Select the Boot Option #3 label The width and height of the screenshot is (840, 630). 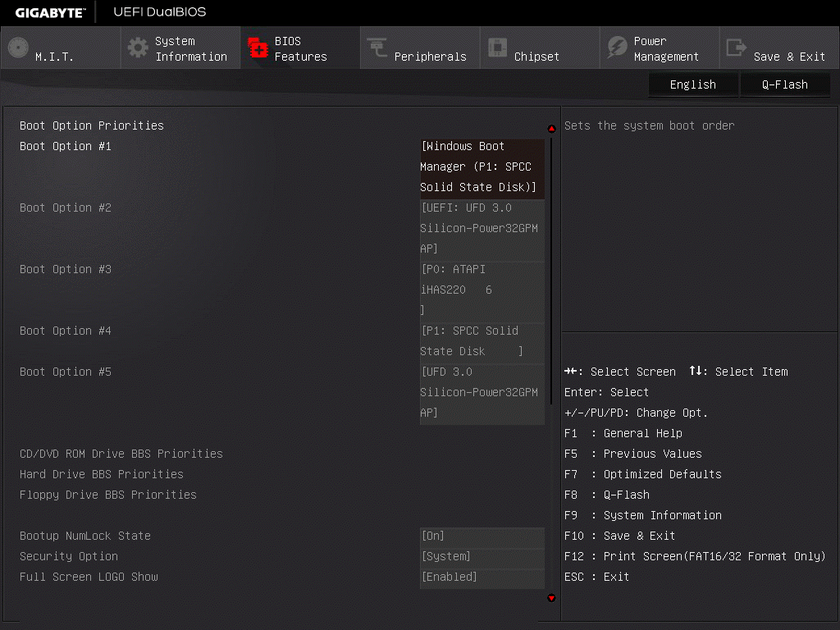point(66,269)
